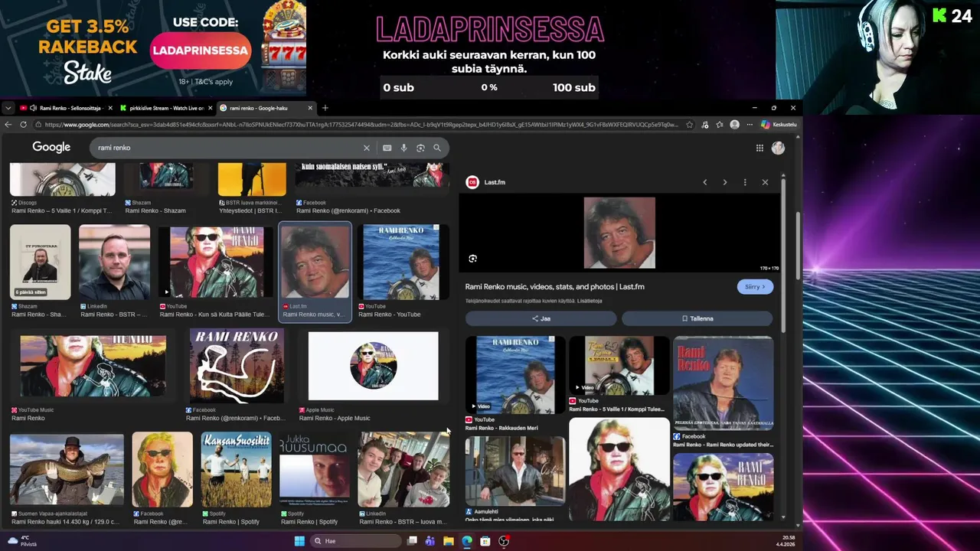Open Microsoft Store from taskbar

[x=485, y=541]
